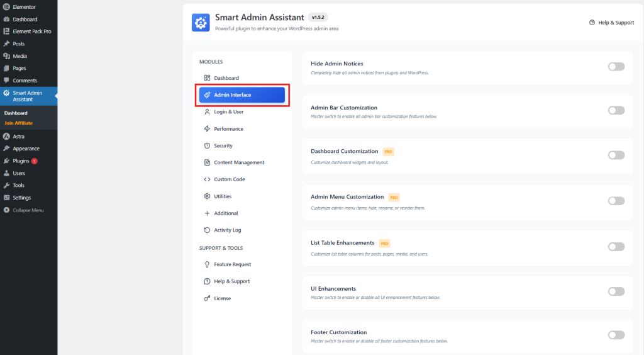Click the PRO badge beside List Table Enhancements
Screen dimensions: 644x355
(384, 244)
